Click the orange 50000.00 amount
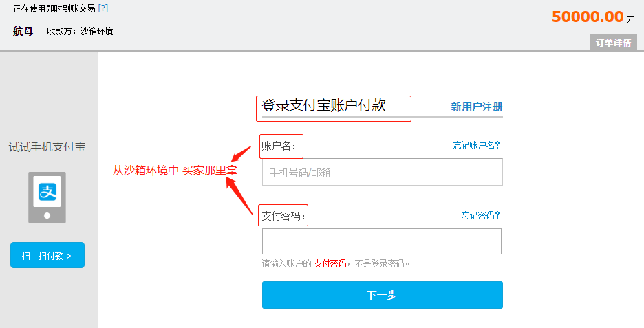Screen dimensions: 644x328 [588, 17]
